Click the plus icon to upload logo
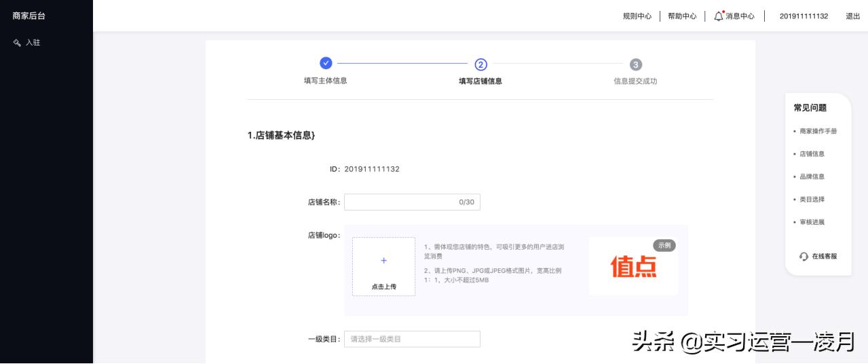 coord(383,260)
